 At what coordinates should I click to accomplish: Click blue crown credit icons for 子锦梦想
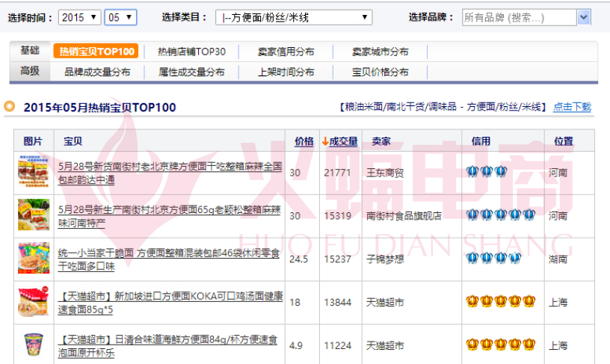493,257
